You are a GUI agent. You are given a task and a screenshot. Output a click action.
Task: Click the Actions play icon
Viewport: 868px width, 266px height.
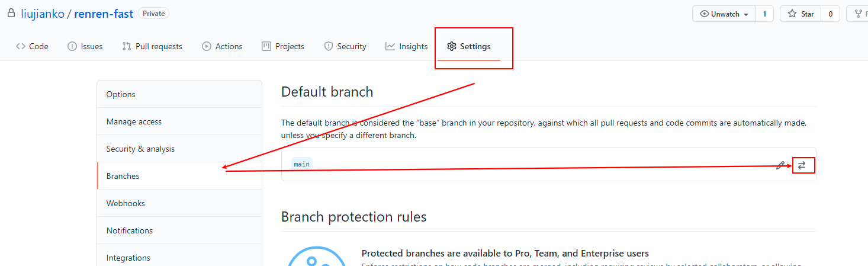click(x=207, y=46)
